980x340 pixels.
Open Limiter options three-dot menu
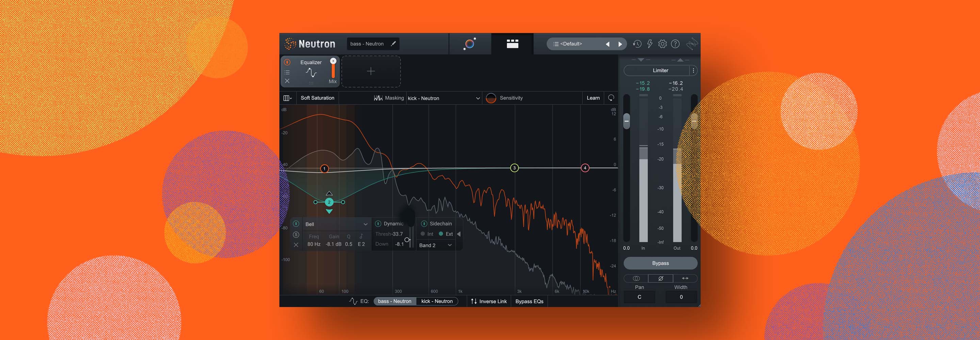coord(693,70)
